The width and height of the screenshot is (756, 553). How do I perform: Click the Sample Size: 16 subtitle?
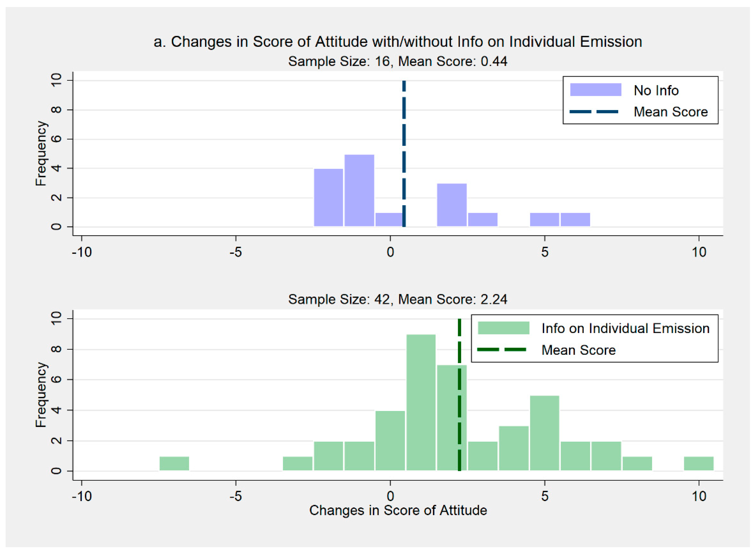(x=398, y=62)
